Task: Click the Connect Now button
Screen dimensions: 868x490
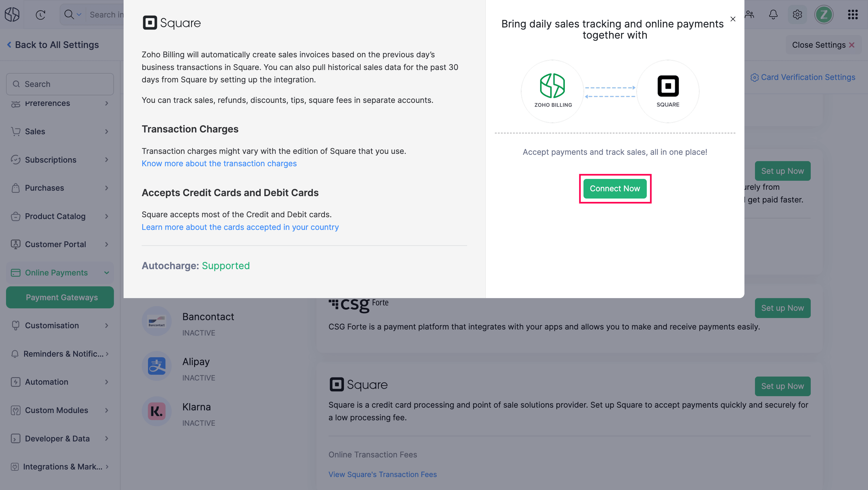Action: [x=615, y=189]
